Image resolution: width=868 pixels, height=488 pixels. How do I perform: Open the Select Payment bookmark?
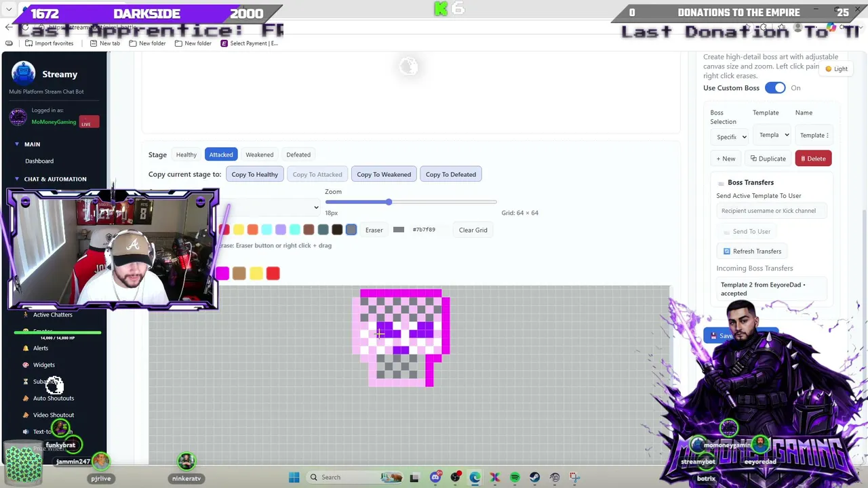[x=249, y=43]
